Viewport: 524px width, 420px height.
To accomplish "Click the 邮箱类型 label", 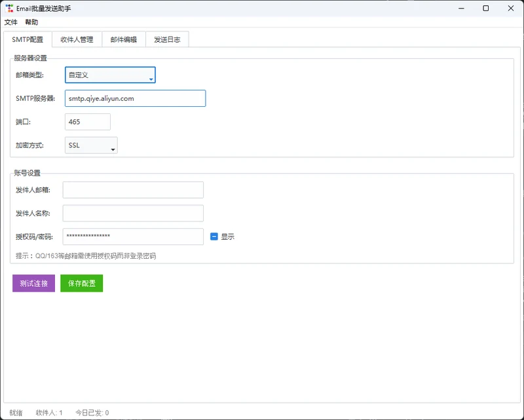I will [29, 75].
